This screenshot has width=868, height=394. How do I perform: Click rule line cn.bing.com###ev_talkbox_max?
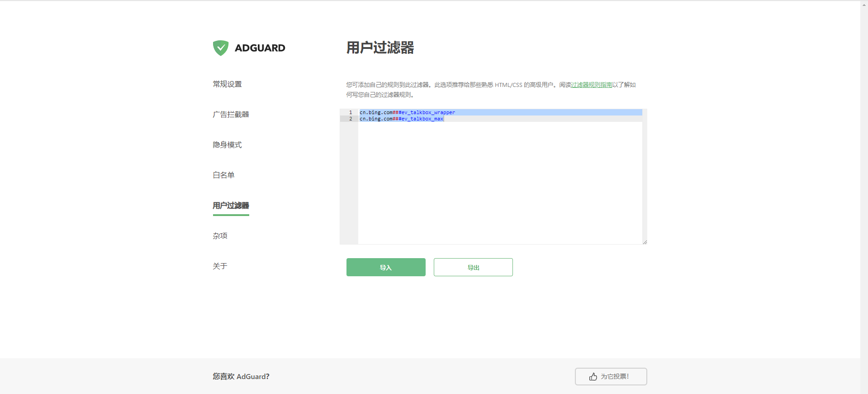(401, 119)
